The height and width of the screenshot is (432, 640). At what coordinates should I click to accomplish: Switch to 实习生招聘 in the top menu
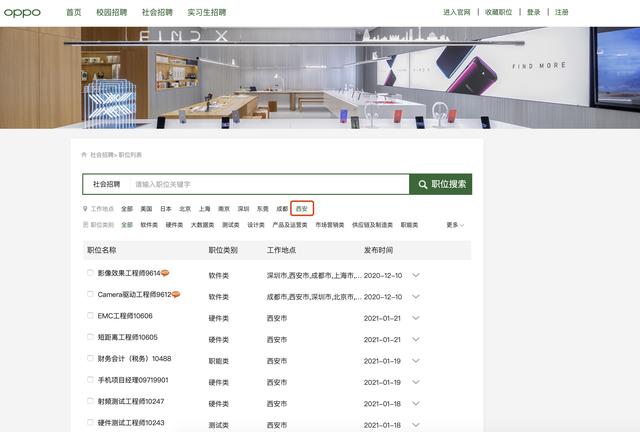click(x=207, y=13)
